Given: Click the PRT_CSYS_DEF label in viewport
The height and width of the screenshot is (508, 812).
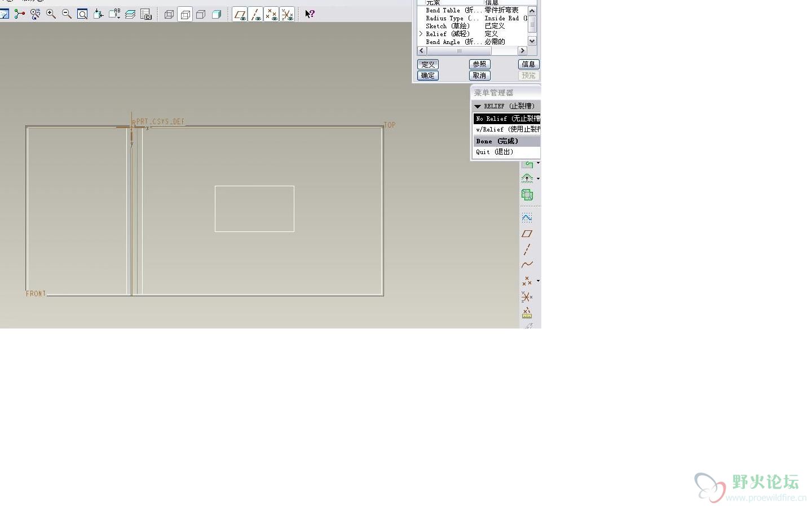Looking at the screenshot, I should pos(161,121).
